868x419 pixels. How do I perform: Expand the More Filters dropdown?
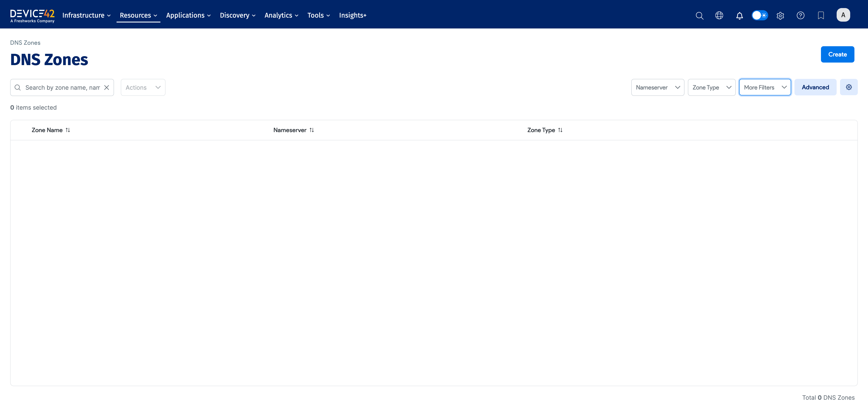tap(765, 87)
